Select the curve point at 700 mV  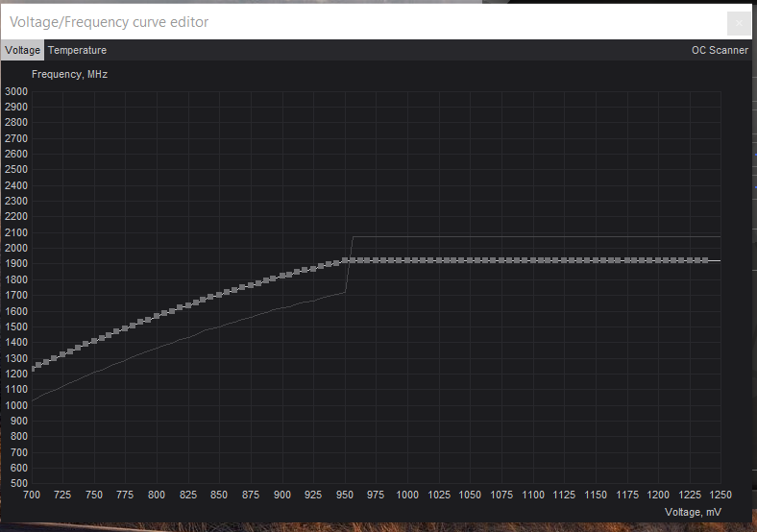pos(33,369)
